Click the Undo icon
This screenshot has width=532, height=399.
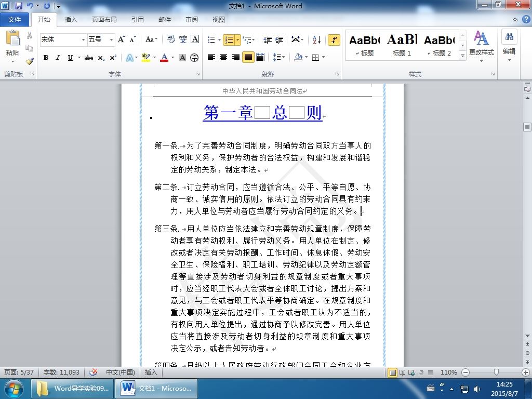pyautogui.click(x=30, y=6)
